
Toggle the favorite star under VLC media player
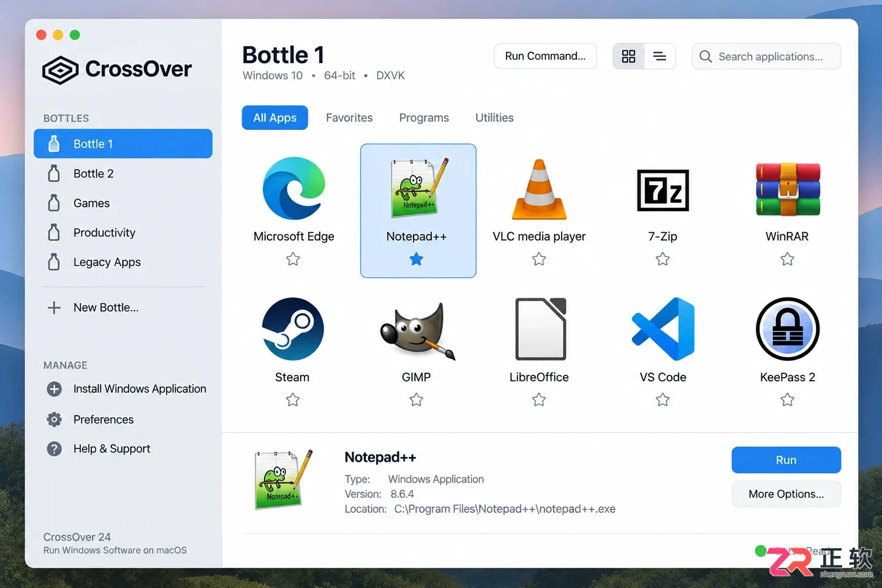(x=539, y=259)
